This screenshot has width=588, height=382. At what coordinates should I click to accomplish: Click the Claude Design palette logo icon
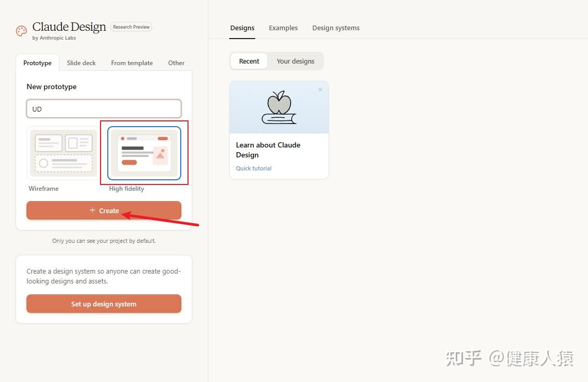point(21,31)
